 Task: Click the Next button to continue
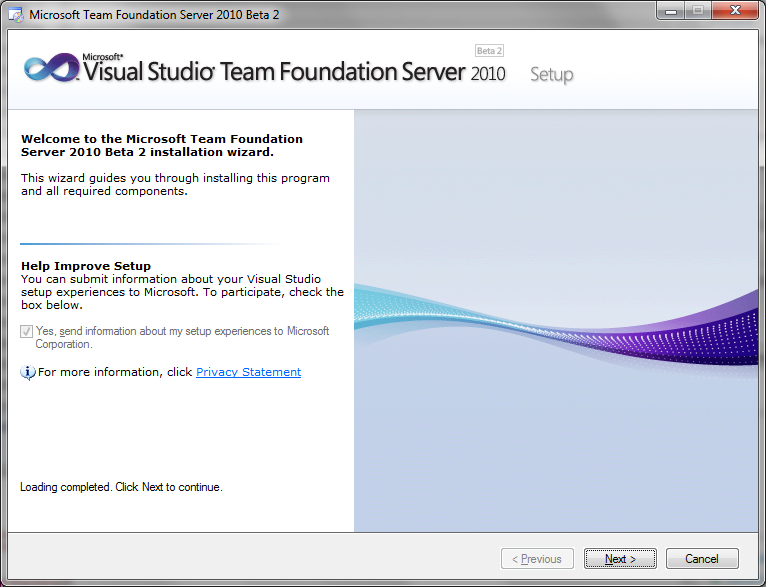point(620,558)
